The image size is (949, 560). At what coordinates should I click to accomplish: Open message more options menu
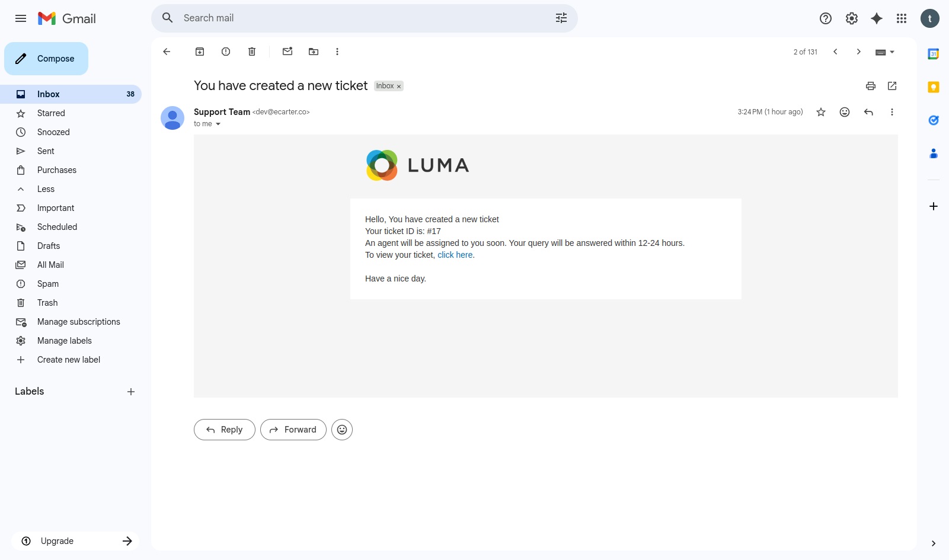pyautogui.click(x=892, y=112)
